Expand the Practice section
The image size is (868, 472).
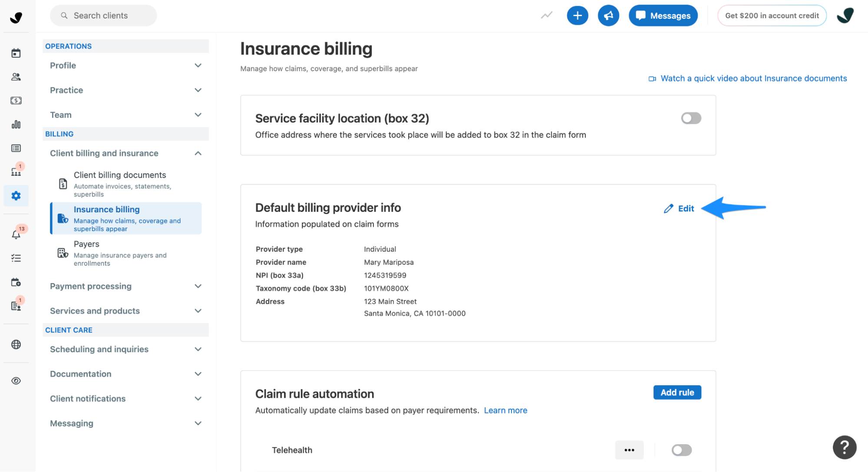[125, 90]
